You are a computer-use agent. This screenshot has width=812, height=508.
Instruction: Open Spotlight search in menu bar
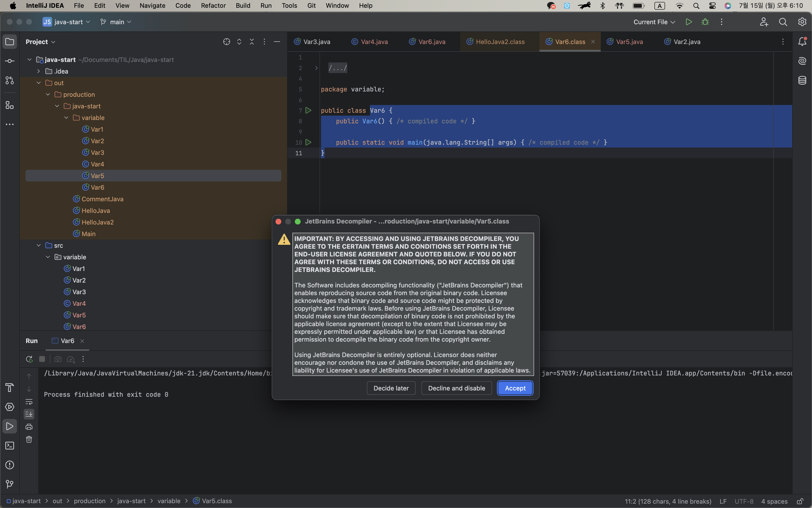pos(696,5)
